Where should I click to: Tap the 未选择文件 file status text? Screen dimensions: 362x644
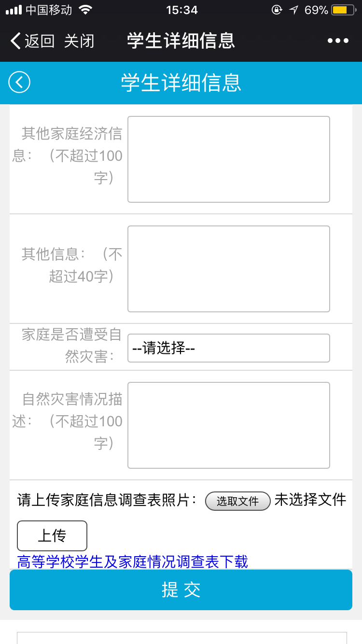click(310, 500)
